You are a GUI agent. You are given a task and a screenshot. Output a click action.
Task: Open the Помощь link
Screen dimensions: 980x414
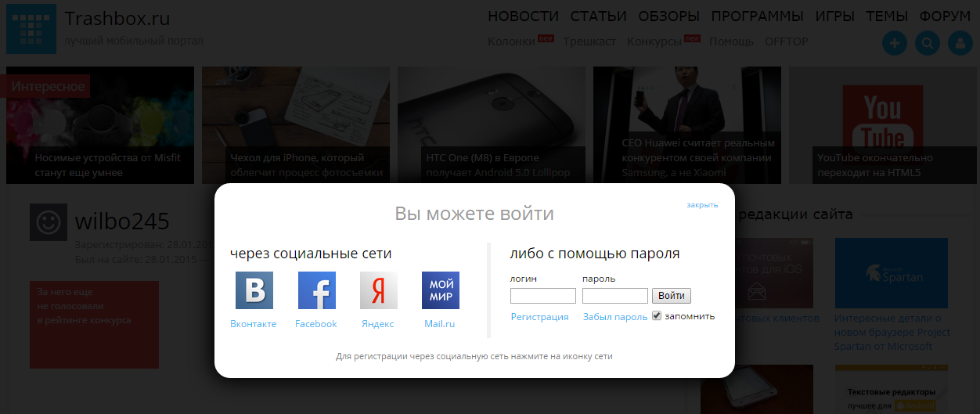pos(732,41)
